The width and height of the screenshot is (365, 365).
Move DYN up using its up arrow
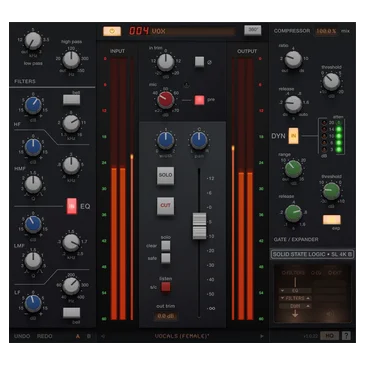pos(308,306)
